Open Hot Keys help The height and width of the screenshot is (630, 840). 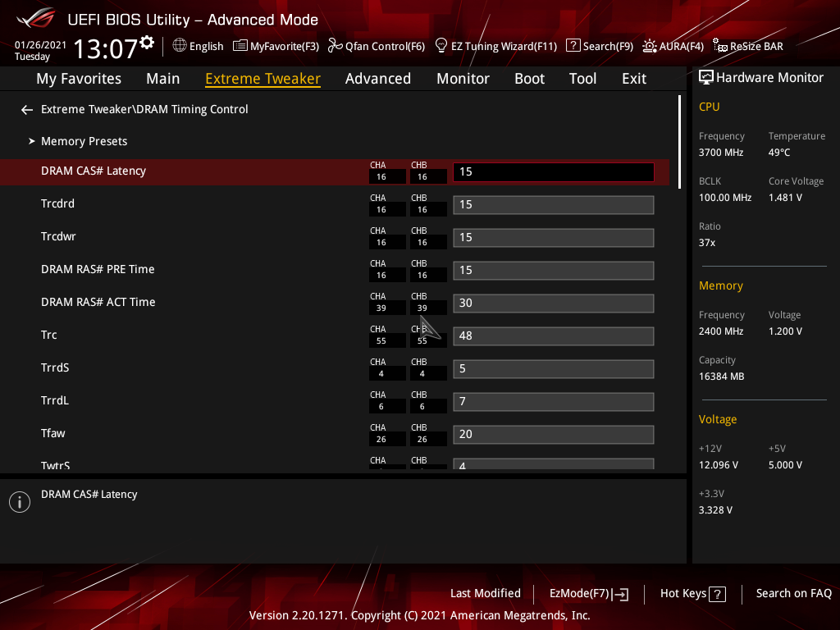tap(692, 594)
